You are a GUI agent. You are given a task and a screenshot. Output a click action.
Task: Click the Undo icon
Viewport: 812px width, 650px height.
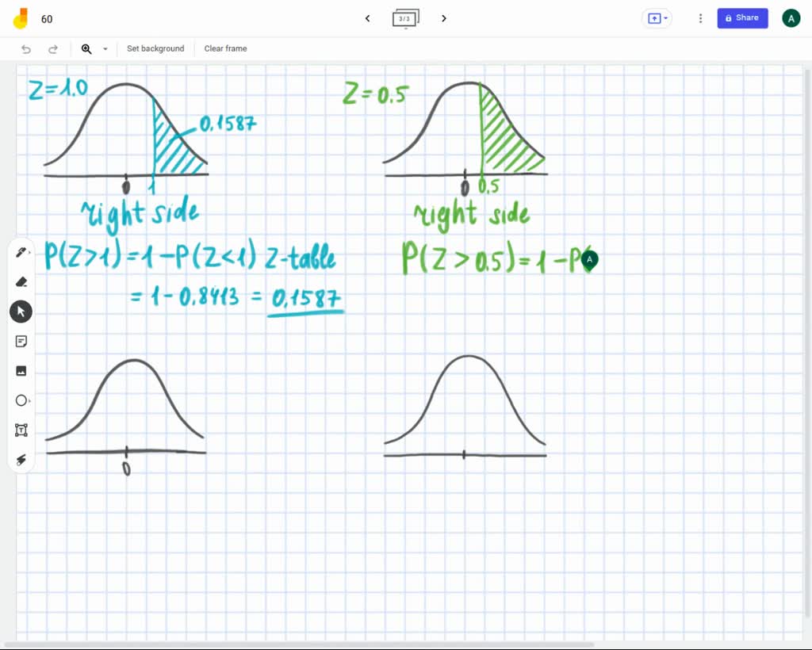pos(25,48)
